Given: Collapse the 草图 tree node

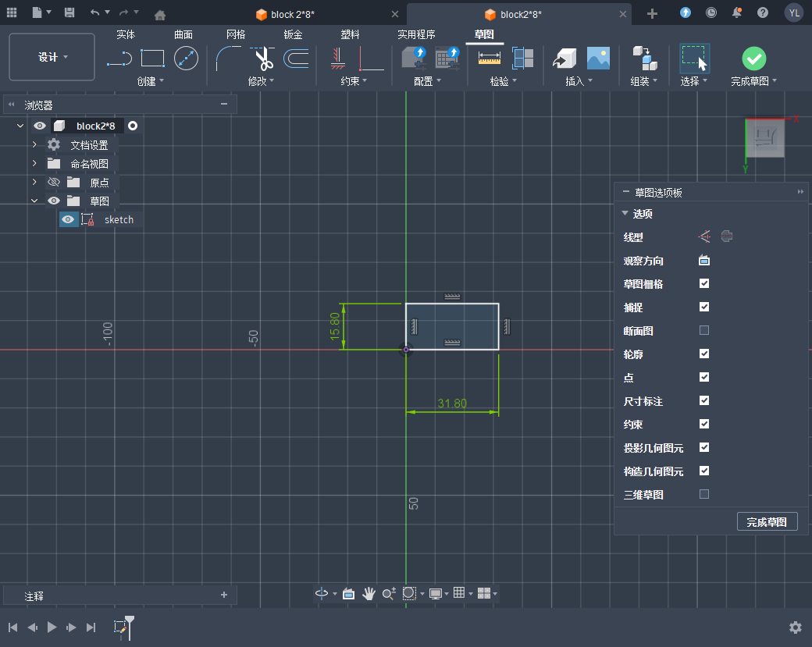Looking at the screenshot, I should (x=34, y=201).
